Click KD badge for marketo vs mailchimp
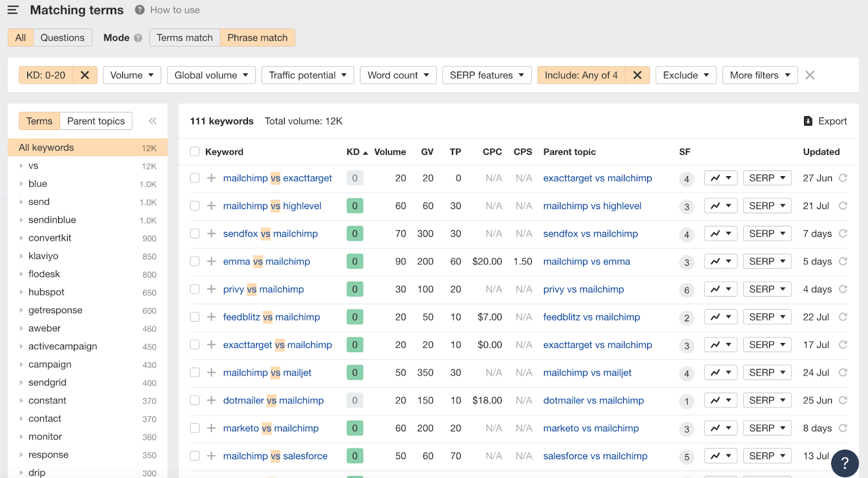 pyautogui.click(x=355, y=428)
